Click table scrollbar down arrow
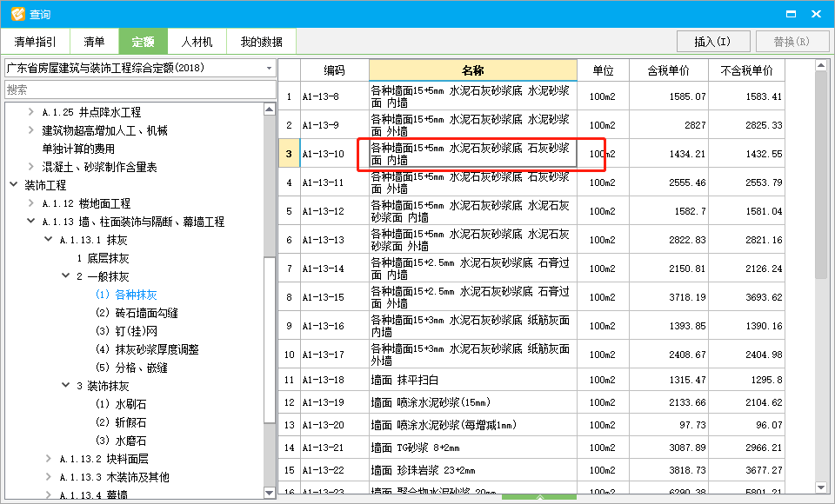The image size is (835, 504). tap(821, 487)
